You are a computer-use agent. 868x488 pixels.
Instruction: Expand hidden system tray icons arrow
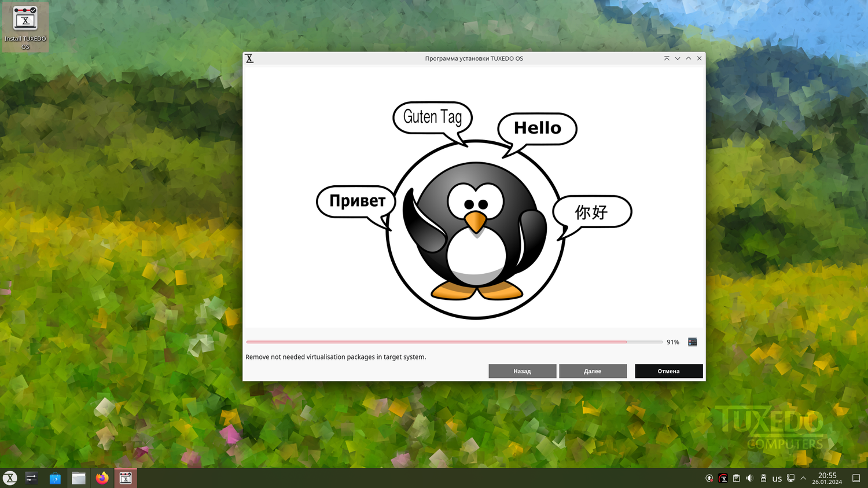click(x=803, y=478)
